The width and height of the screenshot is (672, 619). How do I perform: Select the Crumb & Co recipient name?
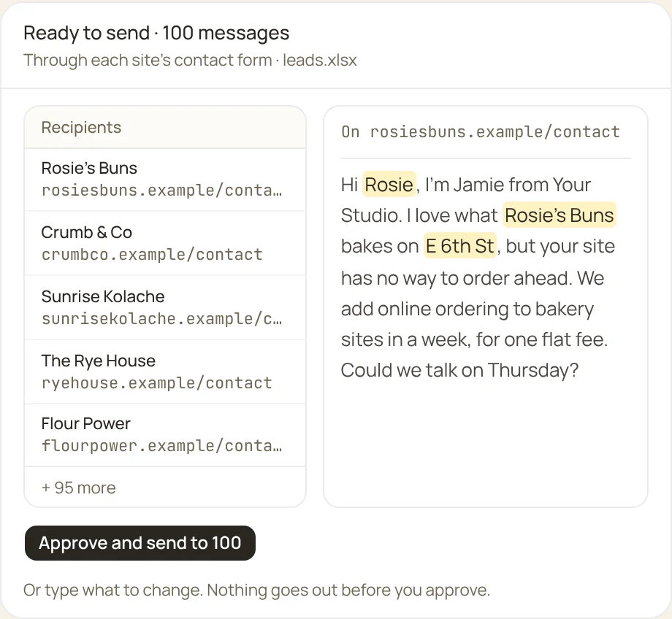[87, 232]
